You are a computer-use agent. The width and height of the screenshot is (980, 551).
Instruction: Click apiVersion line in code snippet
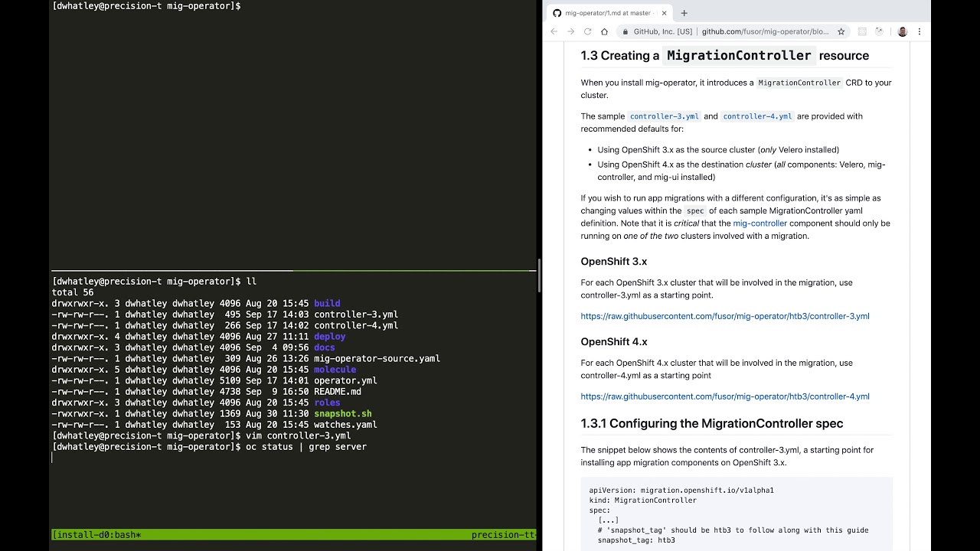pyautogui.click(x=681, y=491)
